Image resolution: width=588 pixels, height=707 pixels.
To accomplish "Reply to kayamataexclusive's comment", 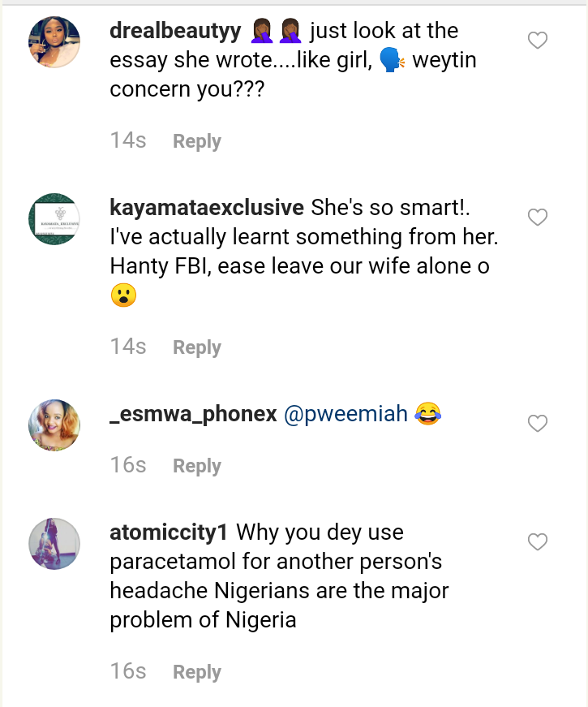I will click(197, 347).
